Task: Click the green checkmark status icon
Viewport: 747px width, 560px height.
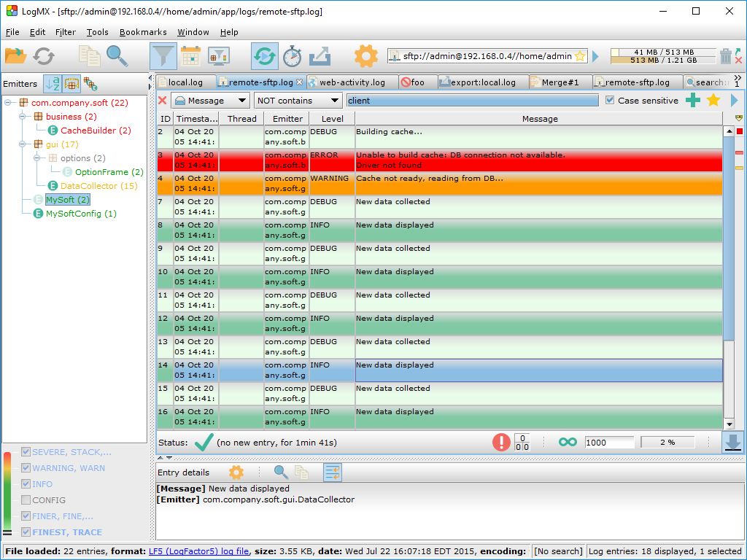Action: point(204,443)
